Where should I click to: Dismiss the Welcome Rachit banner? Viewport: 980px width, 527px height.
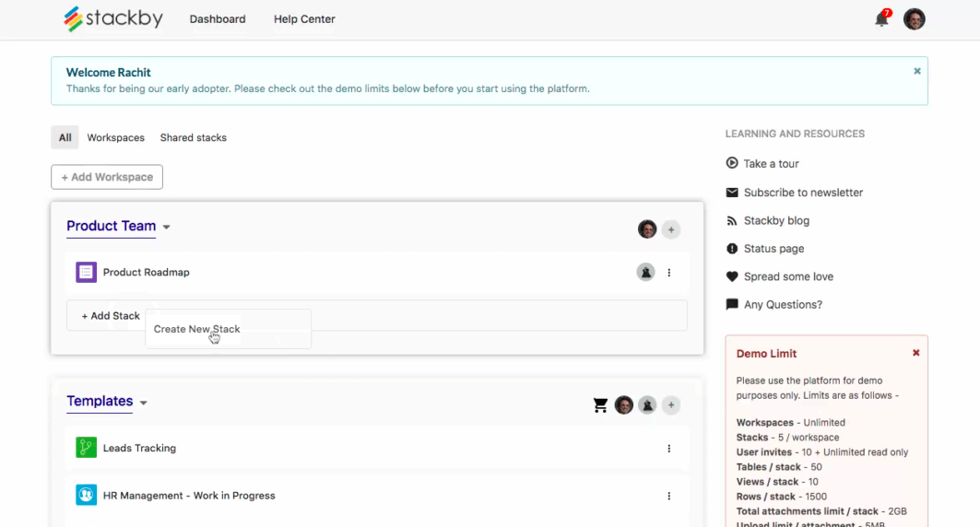pos(917,71)
